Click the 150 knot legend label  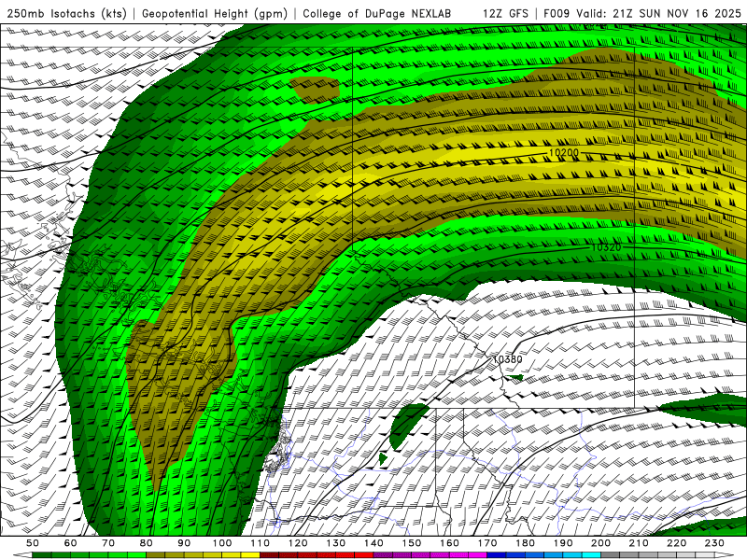412,543
